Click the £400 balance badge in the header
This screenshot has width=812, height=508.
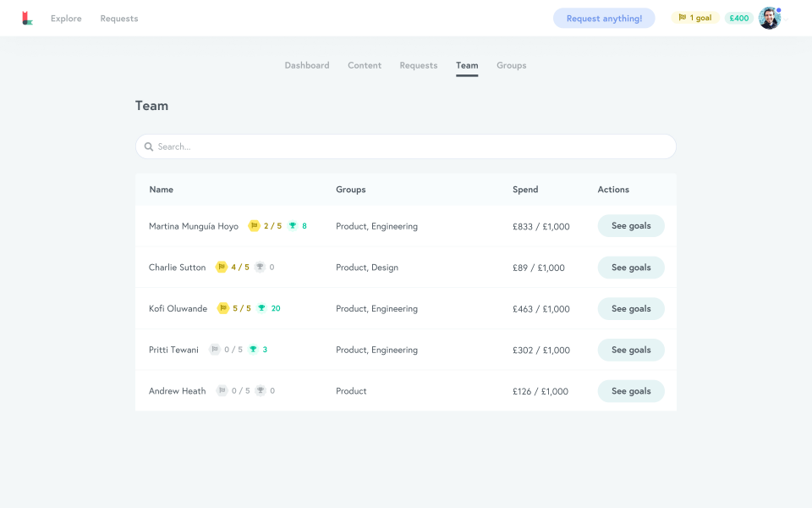pos(738,17)
